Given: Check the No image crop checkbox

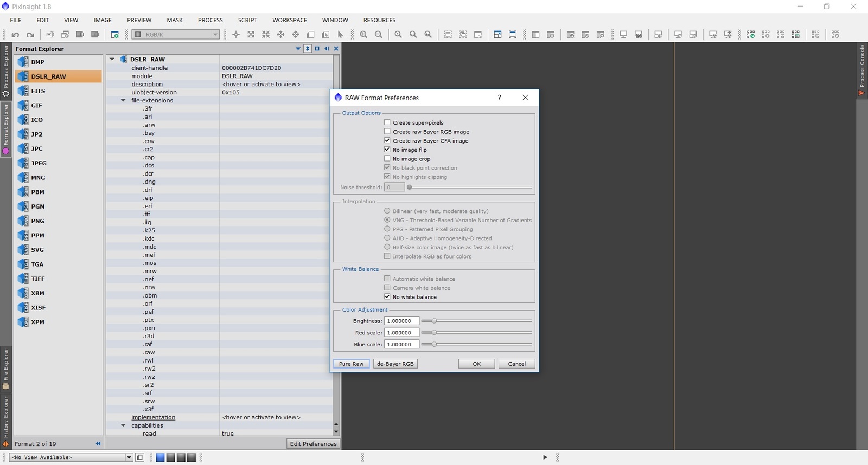Looking at the screenshot, I should tap(387, 159).
